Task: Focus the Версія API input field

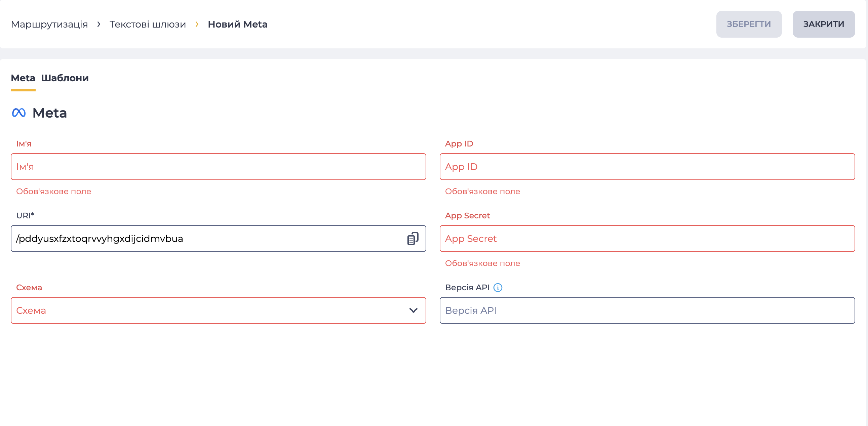Action: pos(647,310)
